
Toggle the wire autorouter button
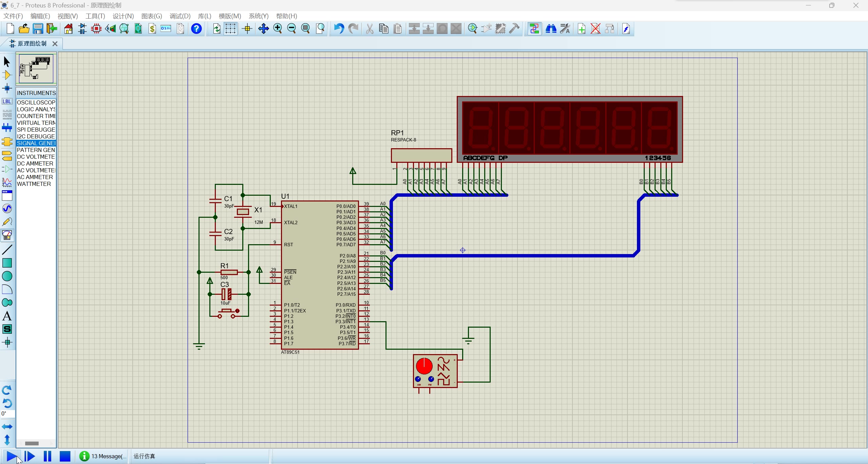click(534, 29)
